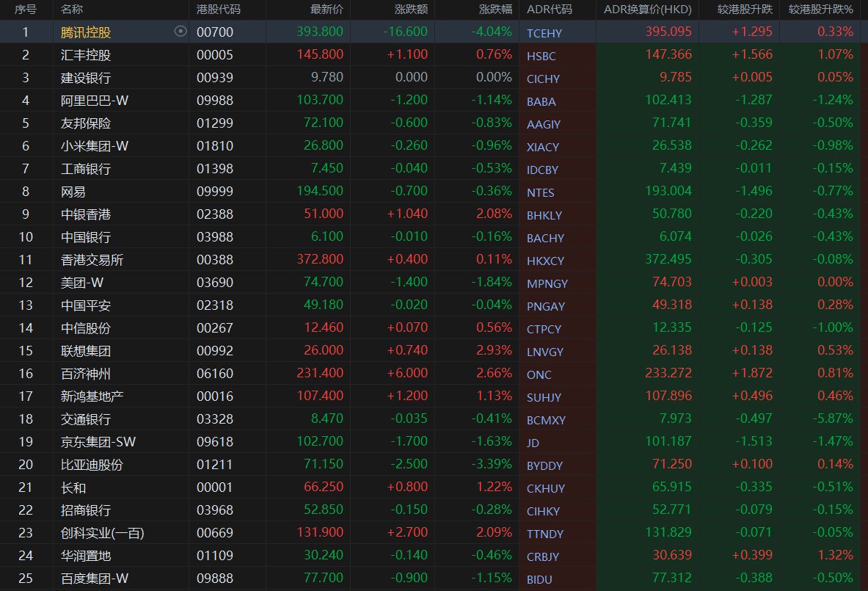Click ADR code CICHY

click(x=543, y=79)
